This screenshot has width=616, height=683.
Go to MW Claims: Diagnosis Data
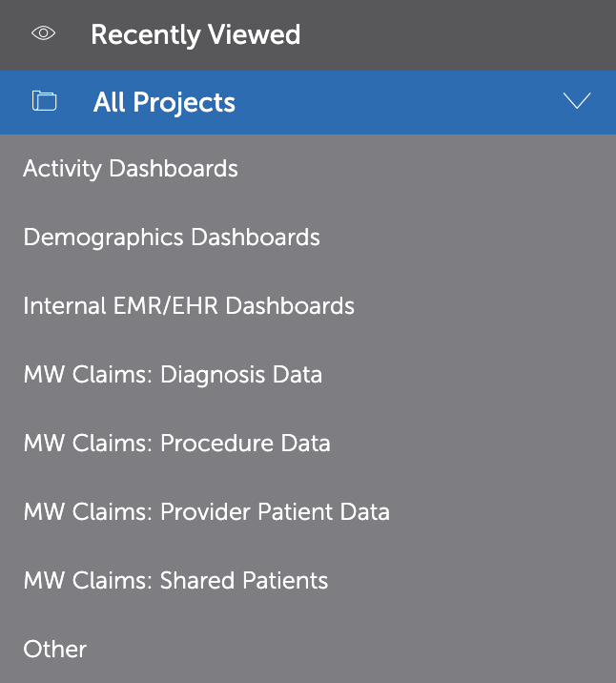[173, 375]
